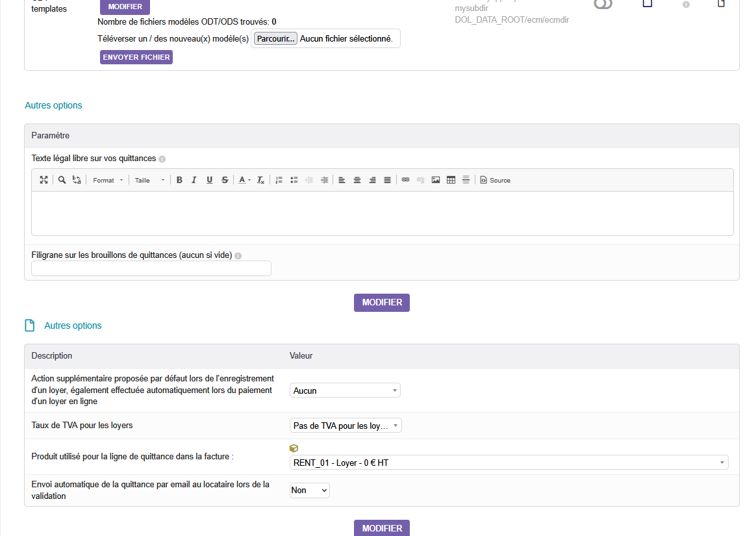Open the Find tool in editor
Image resolution: width=756 pixels, height=536 pixels.
click(x=62, y=180)
